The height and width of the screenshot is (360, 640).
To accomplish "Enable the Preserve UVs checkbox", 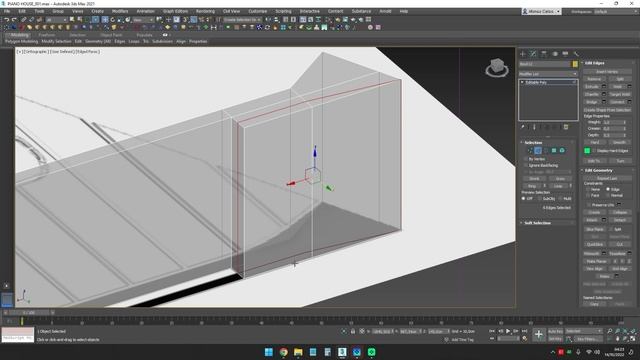I will (x=589, y=205).
